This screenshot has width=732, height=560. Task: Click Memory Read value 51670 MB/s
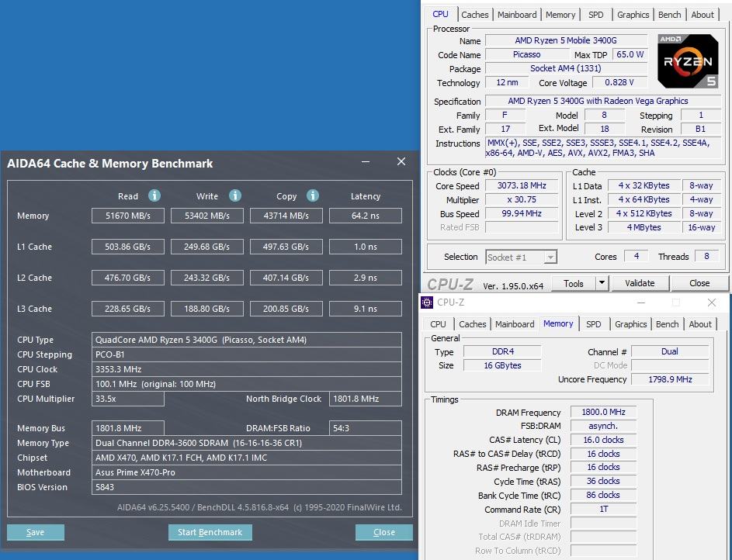tap(128, 216)
